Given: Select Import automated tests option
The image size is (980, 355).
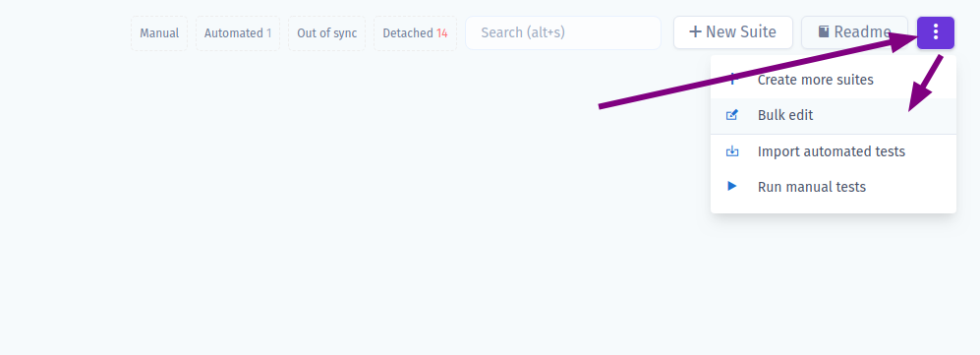Looking at the screenshot, I should [x=834, y=151].
